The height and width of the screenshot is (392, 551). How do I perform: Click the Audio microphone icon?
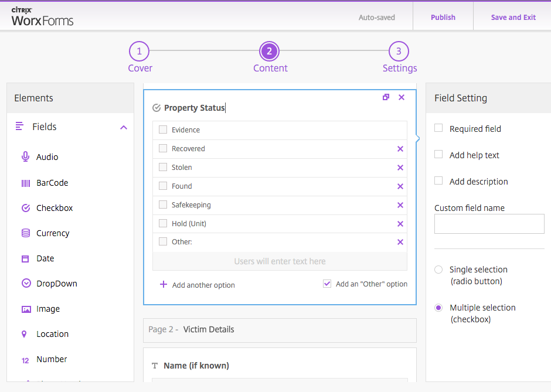click(25, 157)
